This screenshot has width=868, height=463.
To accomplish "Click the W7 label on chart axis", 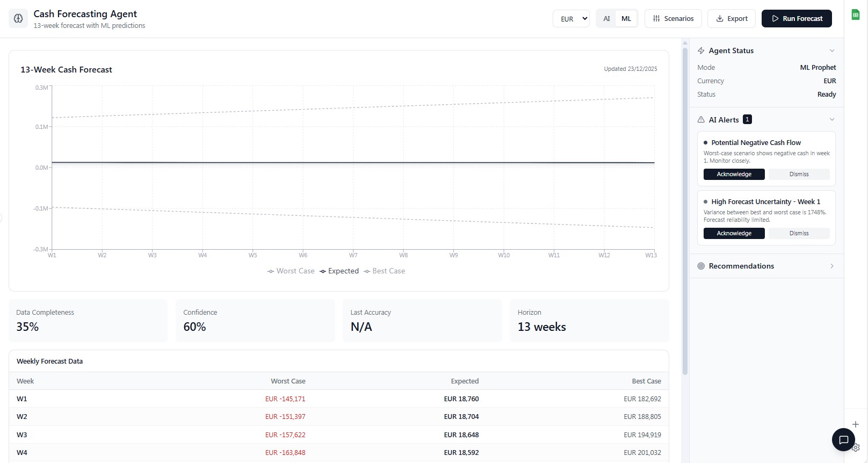I will [353, 255].
